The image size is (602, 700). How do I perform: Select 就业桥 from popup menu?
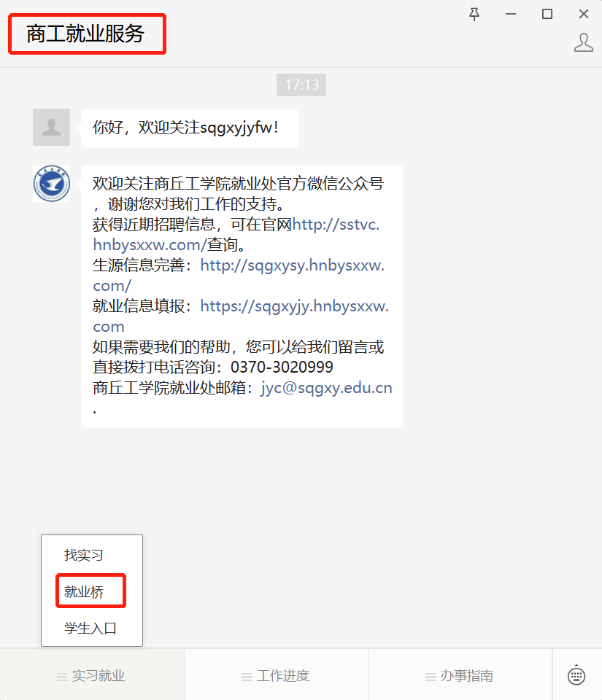pyautogui.click(x=83, y=591)
